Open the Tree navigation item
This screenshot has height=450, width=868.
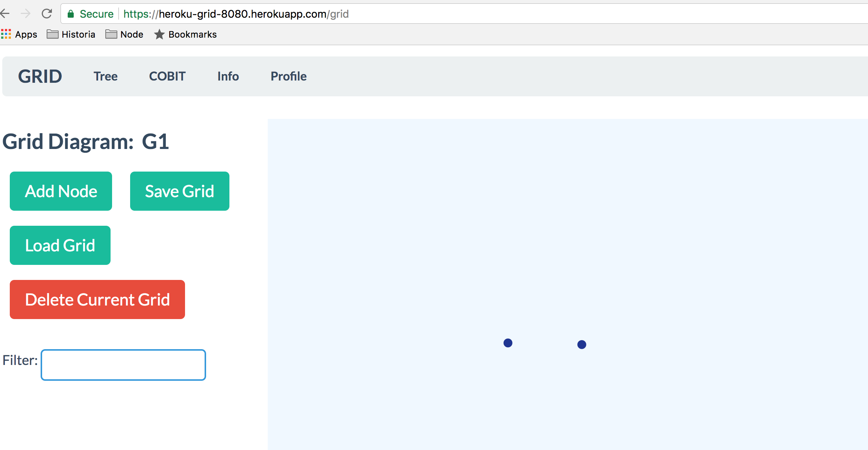click(106, 76)
